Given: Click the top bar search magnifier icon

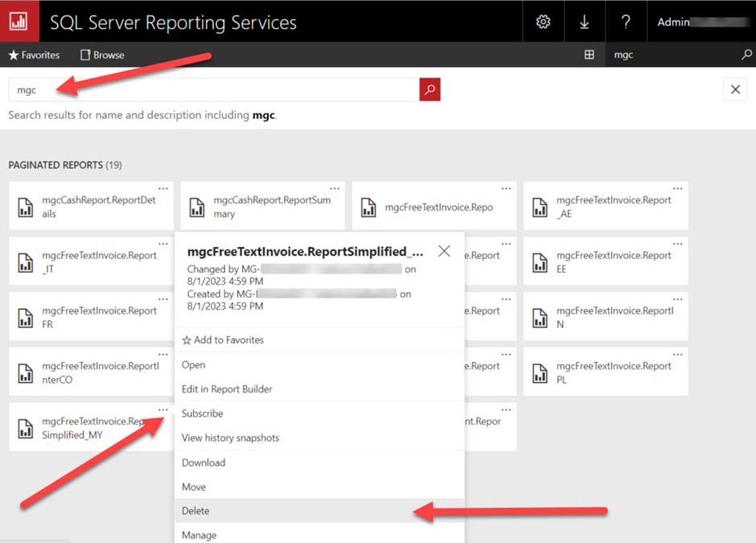Looking at the screenshot, I should click(746, 55).
